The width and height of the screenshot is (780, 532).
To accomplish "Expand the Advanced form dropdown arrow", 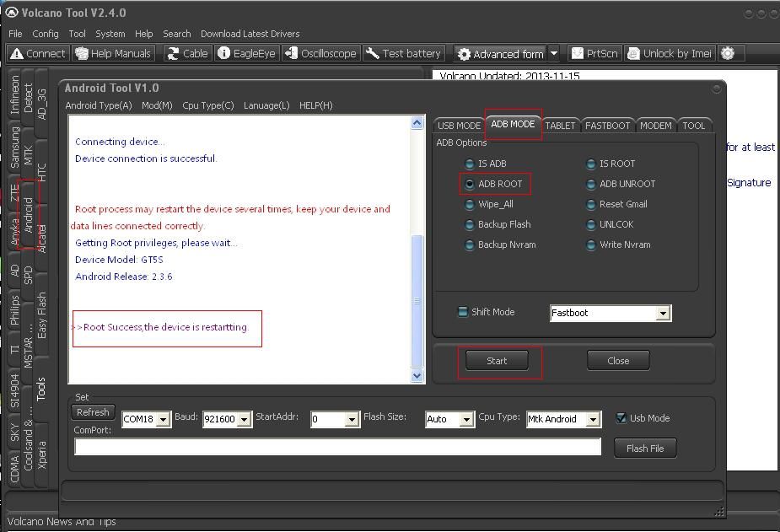I will point(554,54).
